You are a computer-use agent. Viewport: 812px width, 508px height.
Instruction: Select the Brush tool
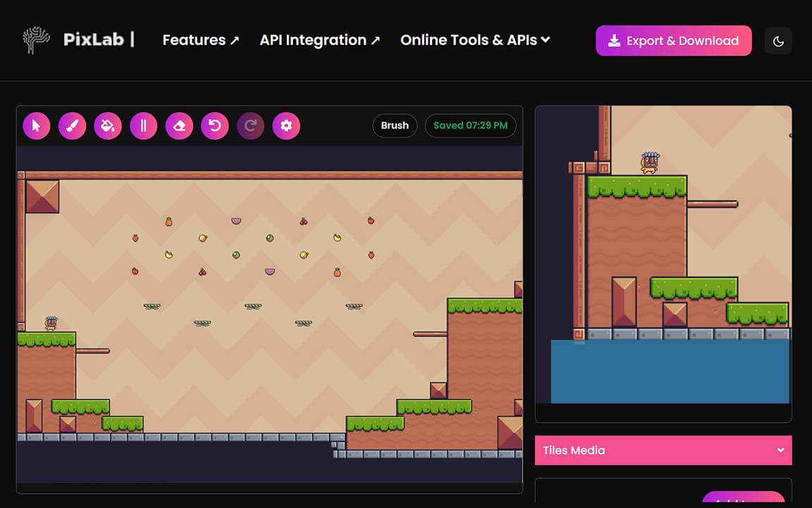[x=72, y=125]
